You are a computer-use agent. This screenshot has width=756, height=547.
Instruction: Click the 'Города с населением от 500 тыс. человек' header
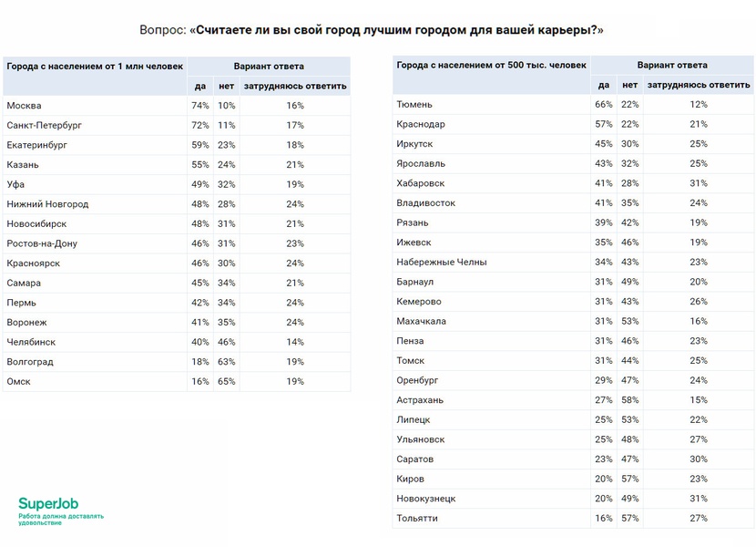[492, 66]
